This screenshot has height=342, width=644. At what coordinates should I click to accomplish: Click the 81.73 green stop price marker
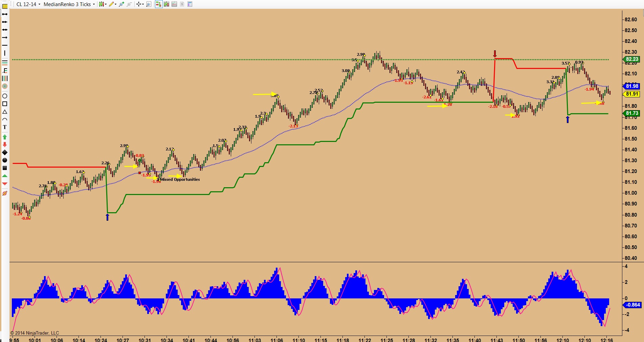point(631,114)
